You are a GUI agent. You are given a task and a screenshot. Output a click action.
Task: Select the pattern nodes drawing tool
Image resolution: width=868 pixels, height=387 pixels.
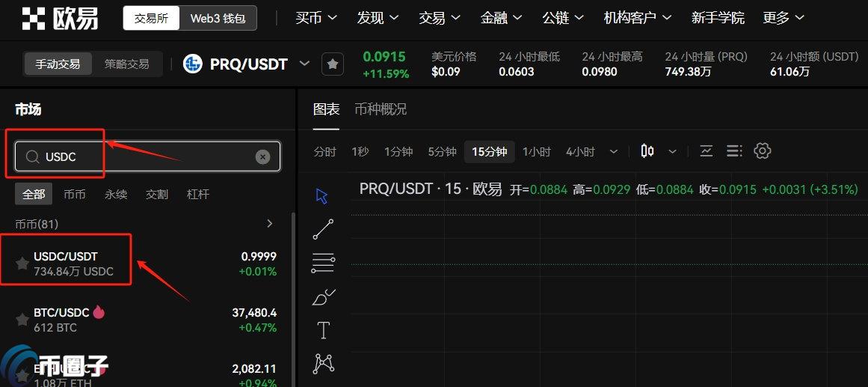pyautogui.click(x=324, y=364)
